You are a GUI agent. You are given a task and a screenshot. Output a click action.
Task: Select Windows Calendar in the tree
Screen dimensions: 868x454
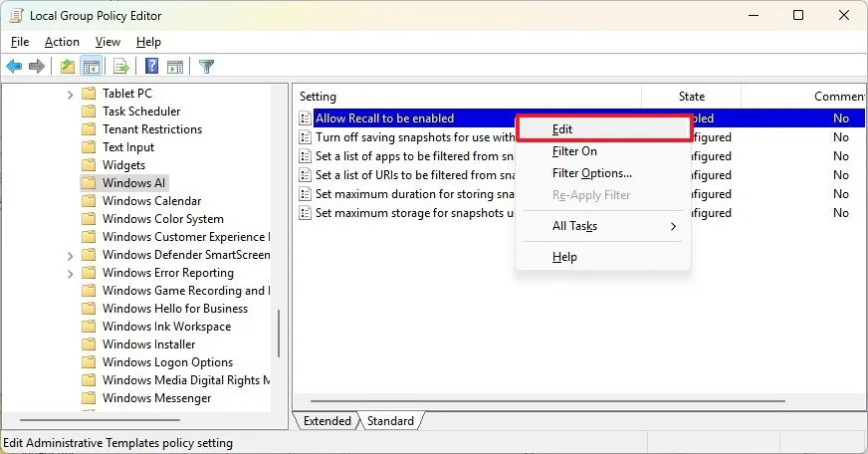coord(151,201)
